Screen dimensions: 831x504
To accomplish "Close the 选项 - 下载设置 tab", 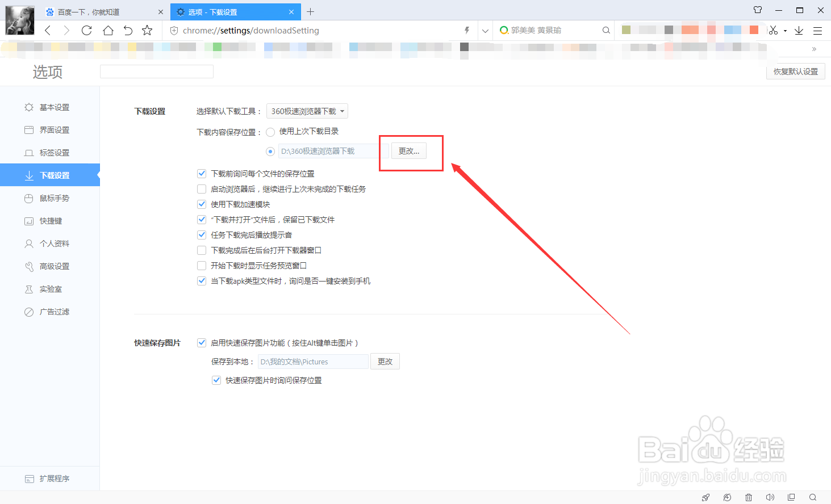I will click(x=291, y=12).
